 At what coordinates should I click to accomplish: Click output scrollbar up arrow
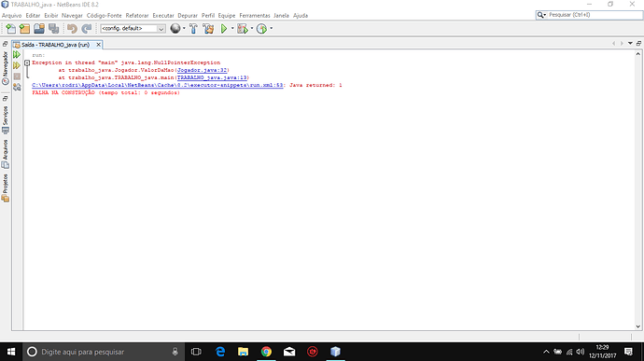point(637,54)
